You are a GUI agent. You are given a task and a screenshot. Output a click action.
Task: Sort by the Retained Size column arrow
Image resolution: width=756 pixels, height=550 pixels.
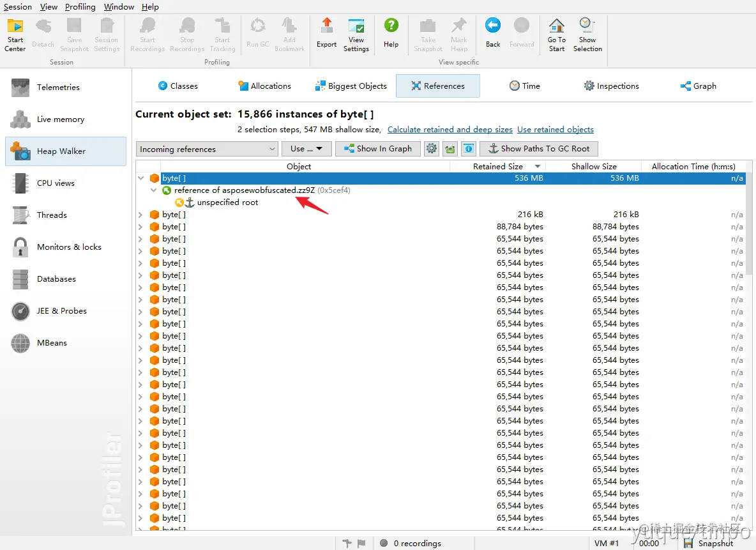[x=537, y=167]
